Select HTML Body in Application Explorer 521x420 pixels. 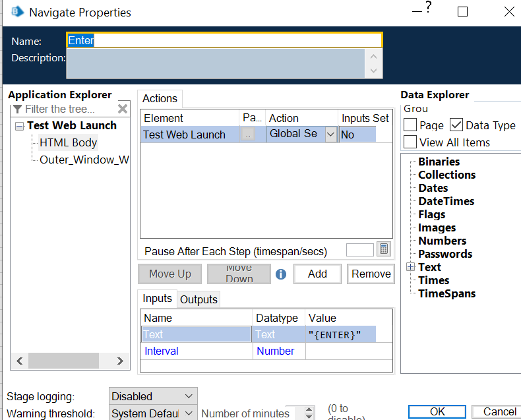[68, 142]
